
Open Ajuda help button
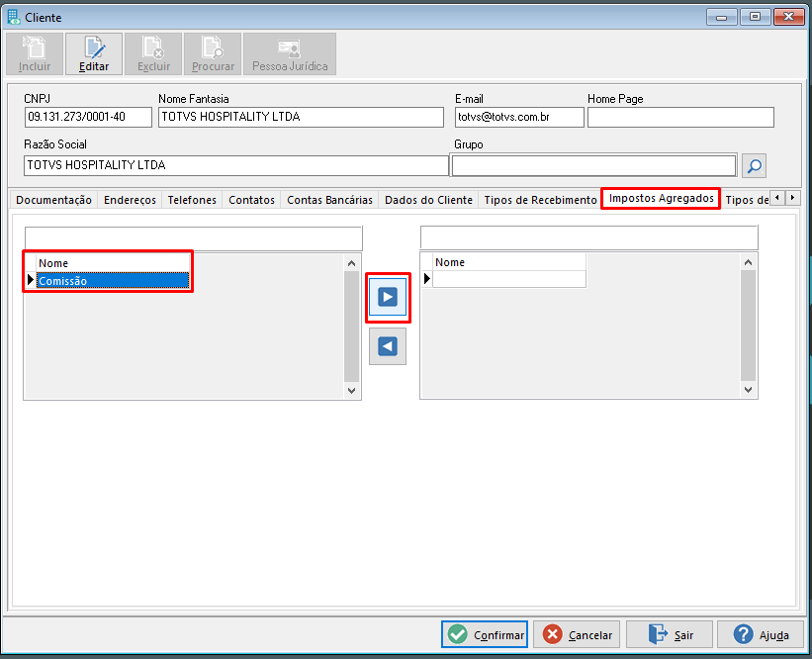coord(761,634)
